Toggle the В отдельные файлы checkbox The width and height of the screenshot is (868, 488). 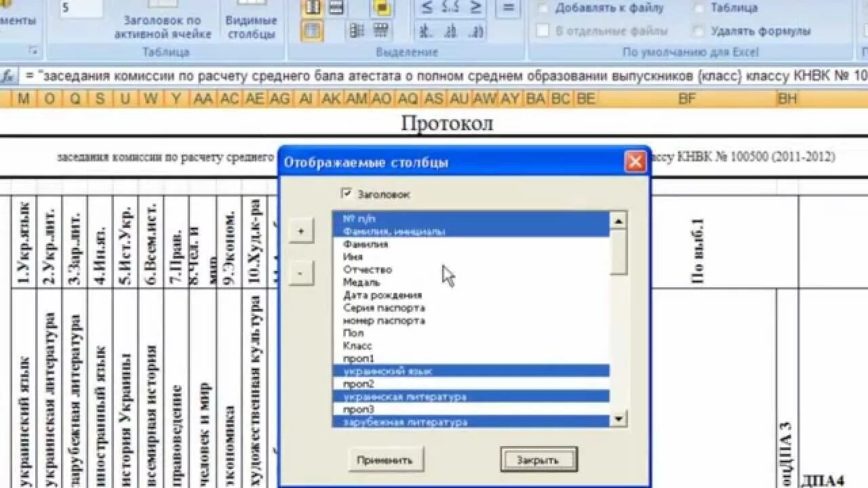click(542, 30)
